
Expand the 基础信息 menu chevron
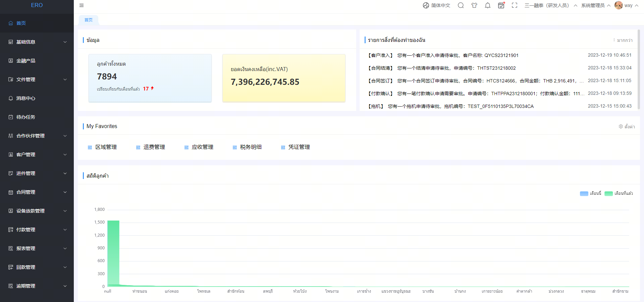[x=65, y=42]
